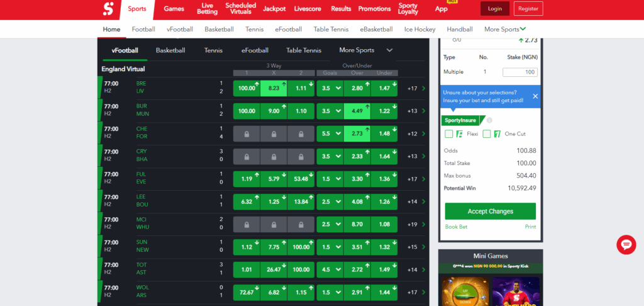This screenshot has width=644, height=306.
Task: Select home win 1.01 for TOT vs AST
Action: pyautogui.click(x=247, y=270)
